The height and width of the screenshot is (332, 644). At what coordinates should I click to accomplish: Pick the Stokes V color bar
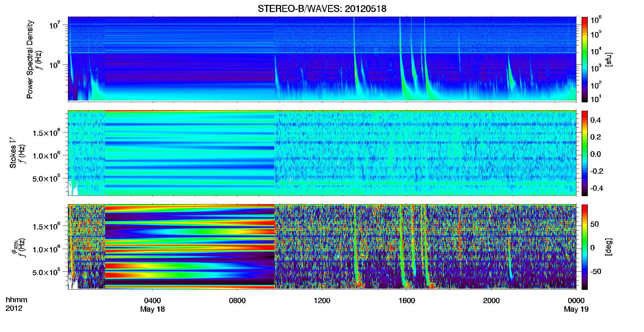point(585,153)
